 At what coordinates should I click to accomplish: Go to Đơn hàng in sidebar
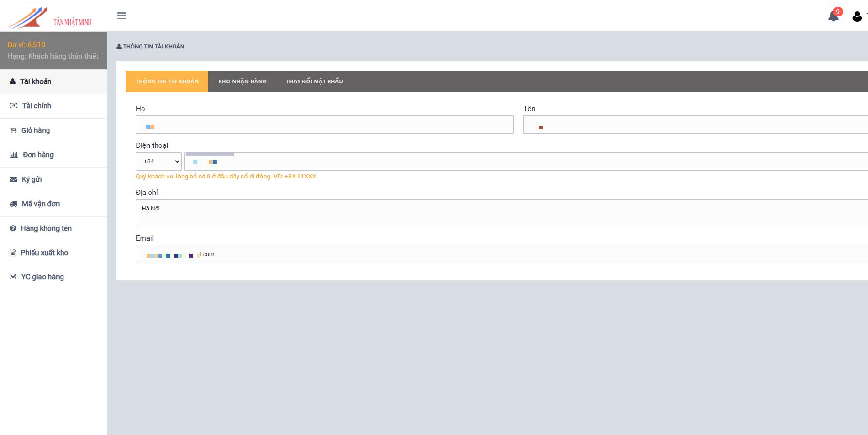pos(38,155)
